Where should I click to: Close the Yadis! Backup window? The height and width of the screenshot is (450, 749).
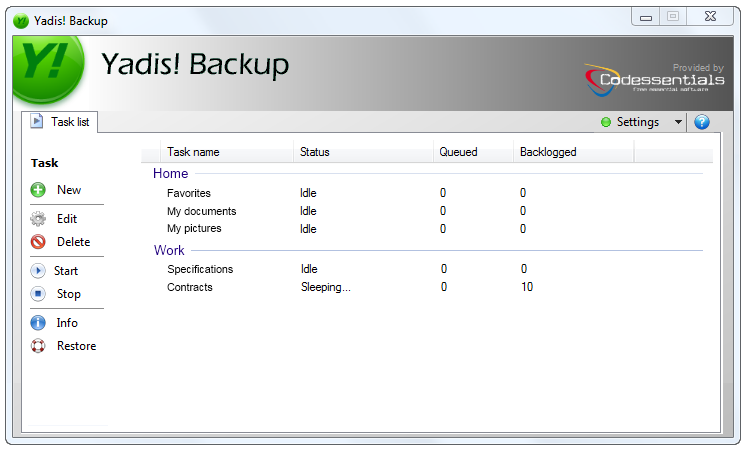pos(710,17)
